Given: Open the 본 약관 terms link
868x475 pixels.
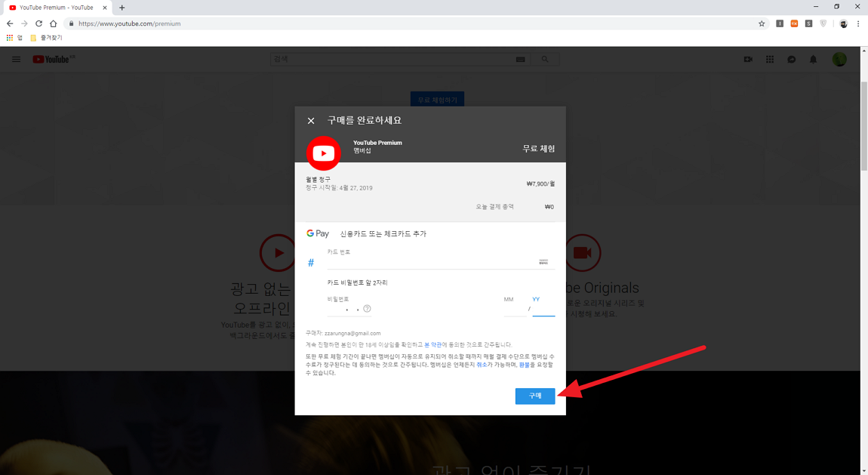Looking at the screenshot, I should (433, 345).
